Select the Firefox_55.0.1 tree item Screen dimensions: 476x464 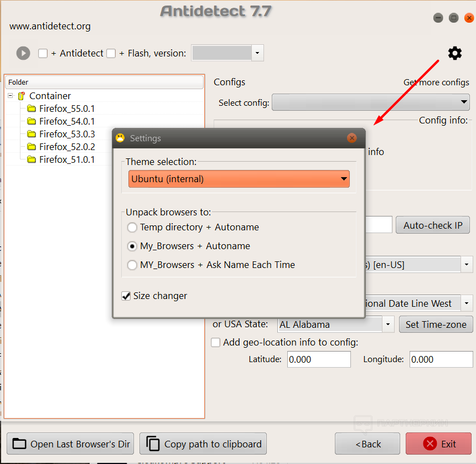pyautogui.click(x=67, y=109)
